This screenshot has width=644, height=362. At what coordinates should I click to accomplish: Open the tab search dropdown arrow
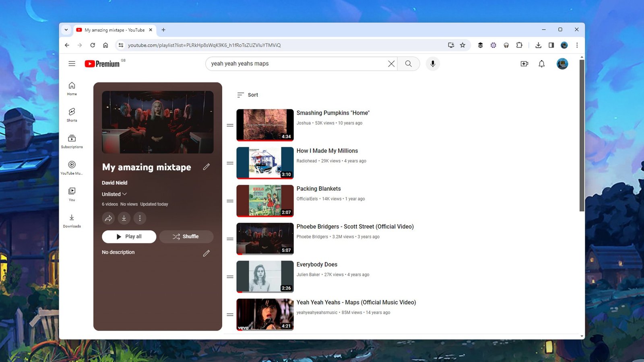tap(66, 30)
